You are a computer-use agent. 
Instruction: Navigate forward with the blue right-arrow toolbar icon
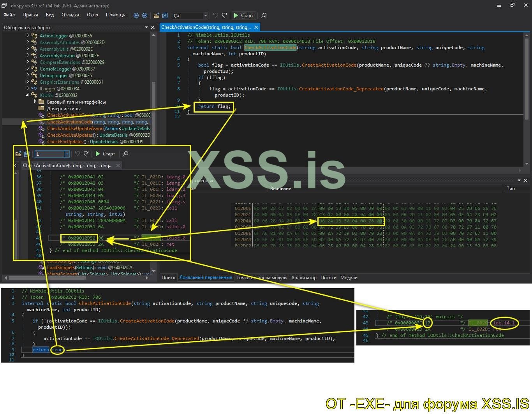144,16
